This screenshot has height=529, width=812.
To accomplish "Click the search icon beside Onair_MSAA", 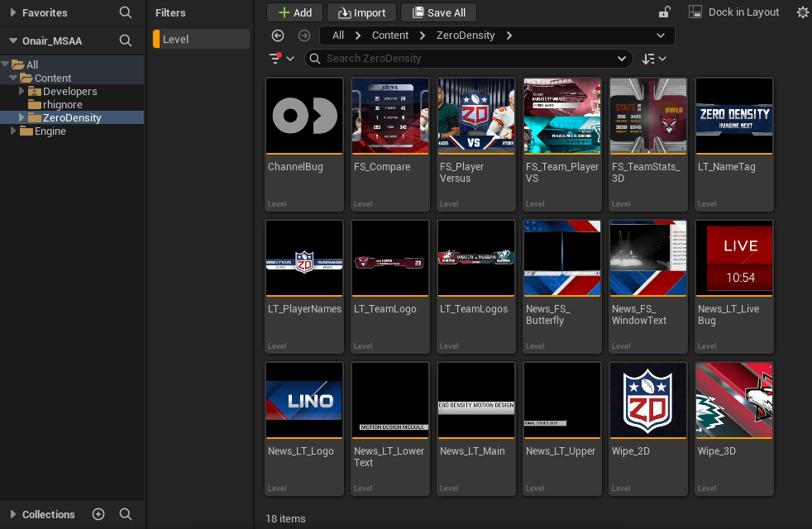I will 125,41.
